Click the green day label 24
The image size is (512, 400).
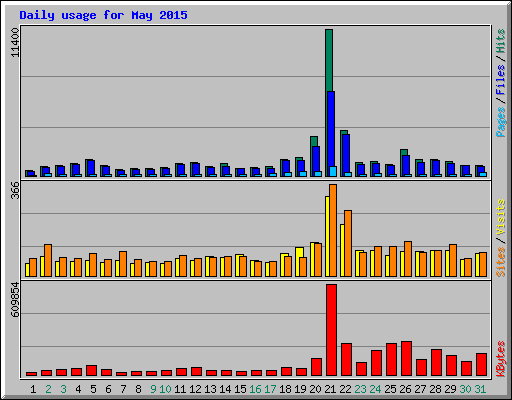(375, 389)
